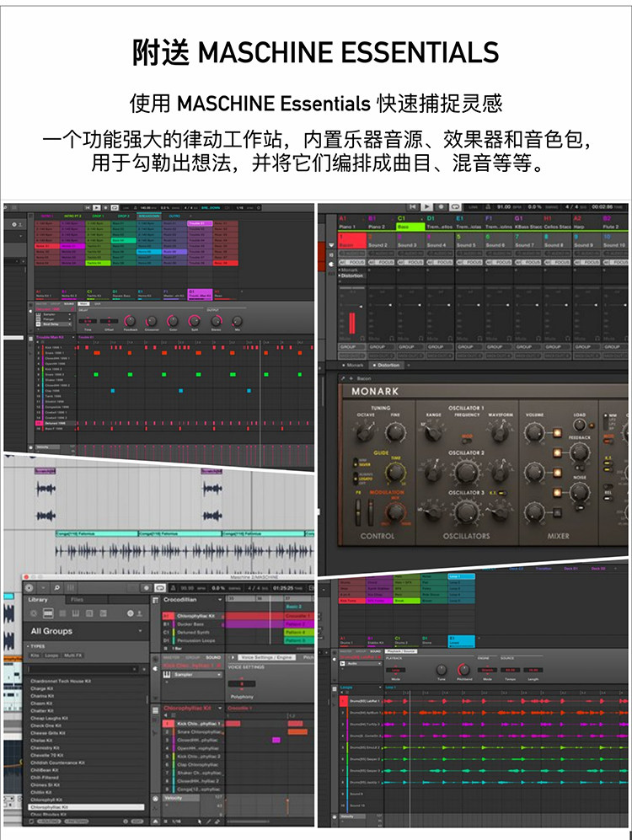The height and width of the screenshot is (840, 632).
Task: Open the All Groups product dropdown
Action: point(86,631)
